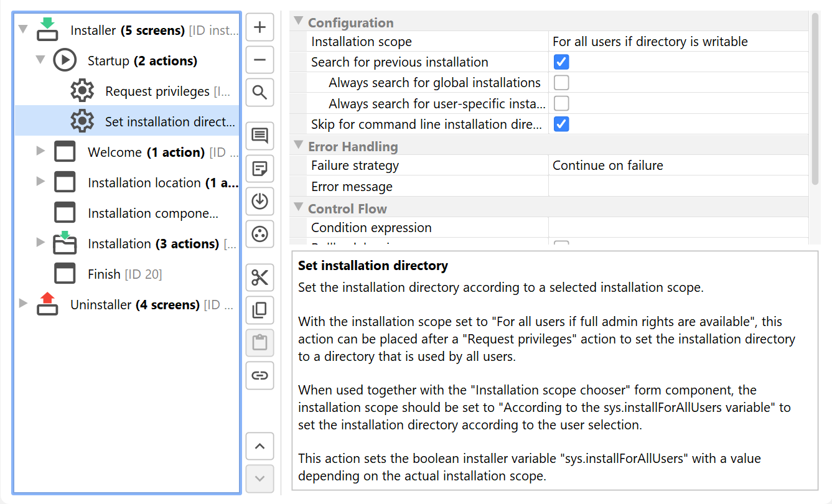Click the Condition expression input field
The height and width of the screenshot is (504, 832).
(x=678, y=228)
